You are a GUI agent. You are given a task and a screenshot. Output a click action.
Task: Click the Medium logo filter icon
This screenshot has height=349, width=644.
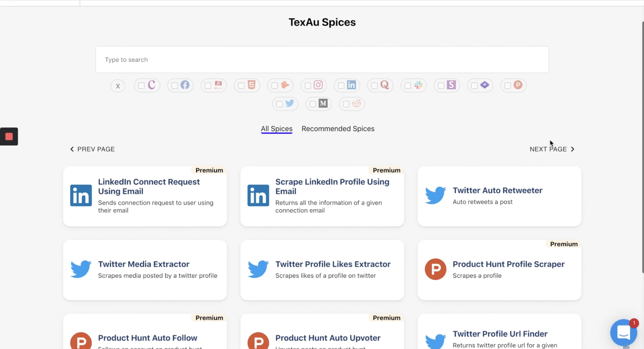pos(323,103)
